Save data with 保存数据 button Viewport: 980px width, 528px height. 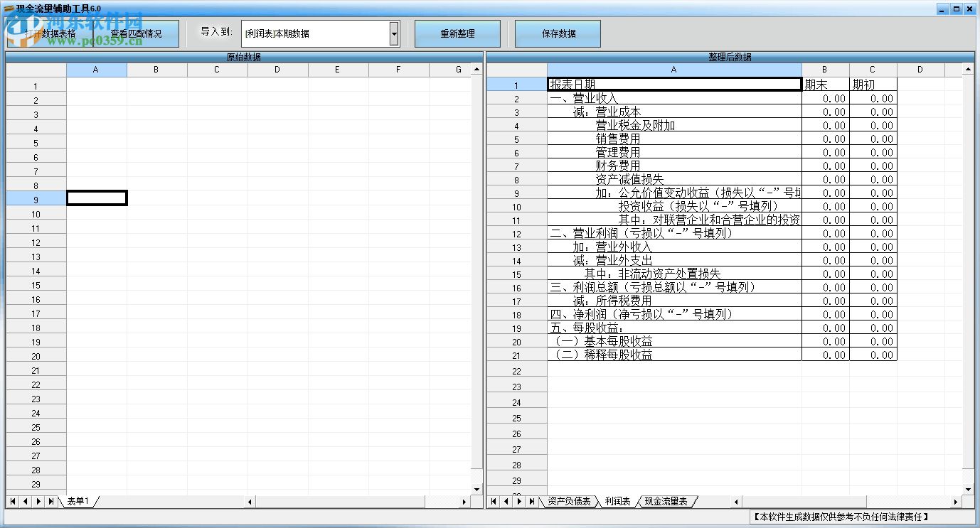click(x=558, y=33)
